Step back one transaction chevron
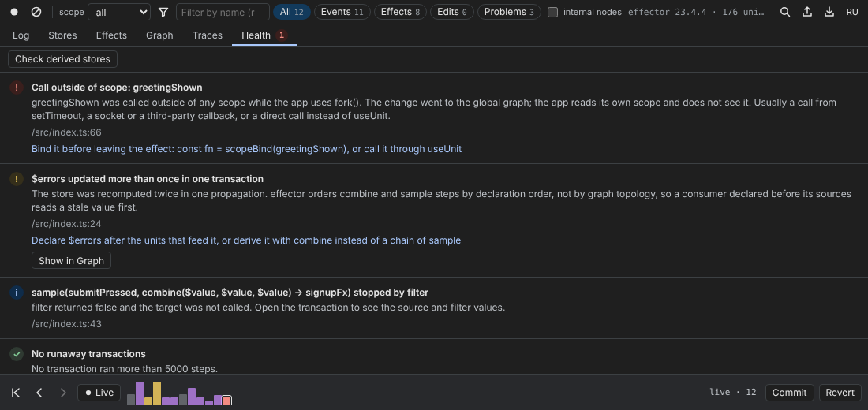Image resolution: width=868 pixels, height=410 pixels. click(39, 393)
